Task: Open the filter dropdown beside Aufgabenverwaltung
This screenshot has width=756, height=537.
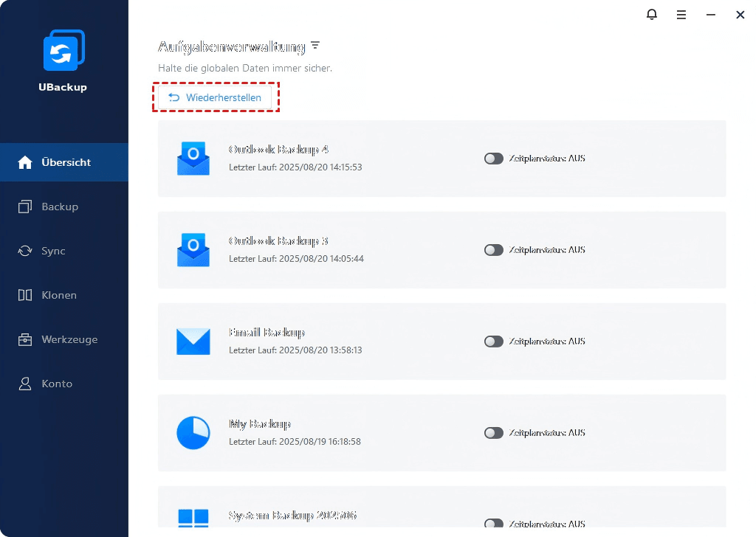Action: [x=315, y=46]
